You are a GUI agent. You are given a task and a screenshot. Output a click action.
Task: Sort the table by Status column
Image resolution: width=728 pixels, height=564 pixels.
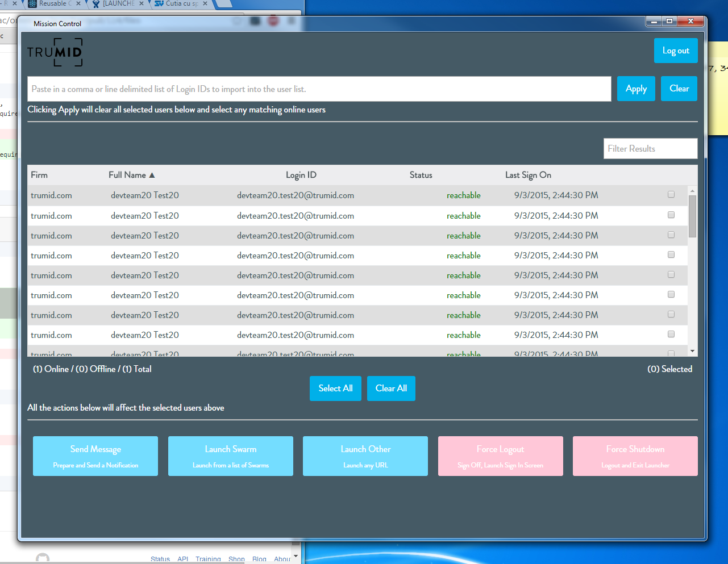pos(421,175)
